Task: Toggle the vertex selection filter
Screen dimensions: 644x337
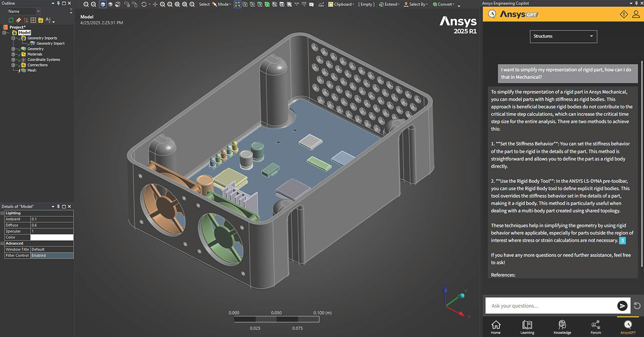Action: 245,4
